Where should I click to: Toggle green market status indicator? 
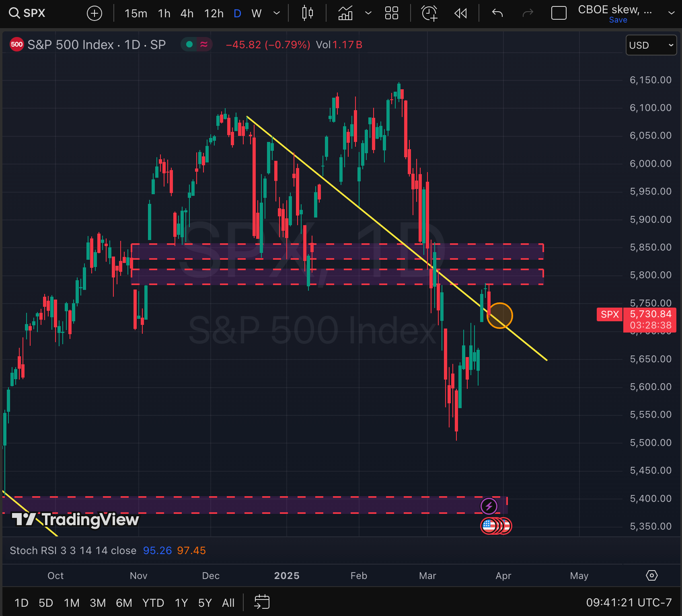[x=189, y=45]
